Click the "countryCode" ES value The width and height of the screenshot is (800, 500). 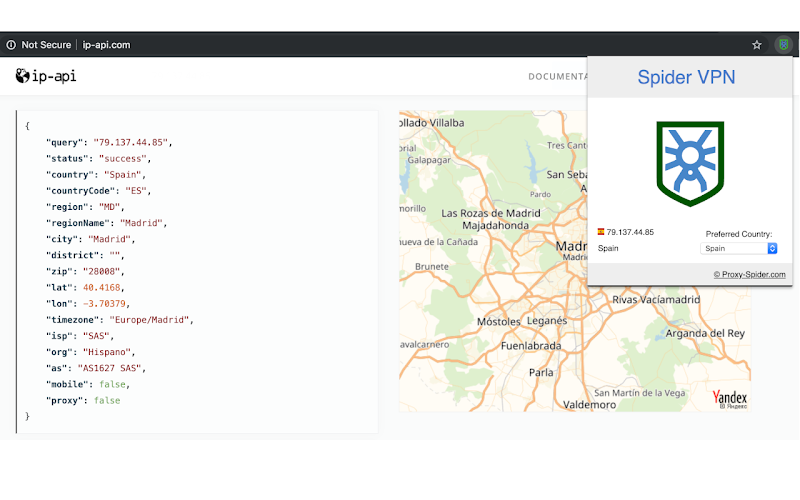tap(136, 191)
